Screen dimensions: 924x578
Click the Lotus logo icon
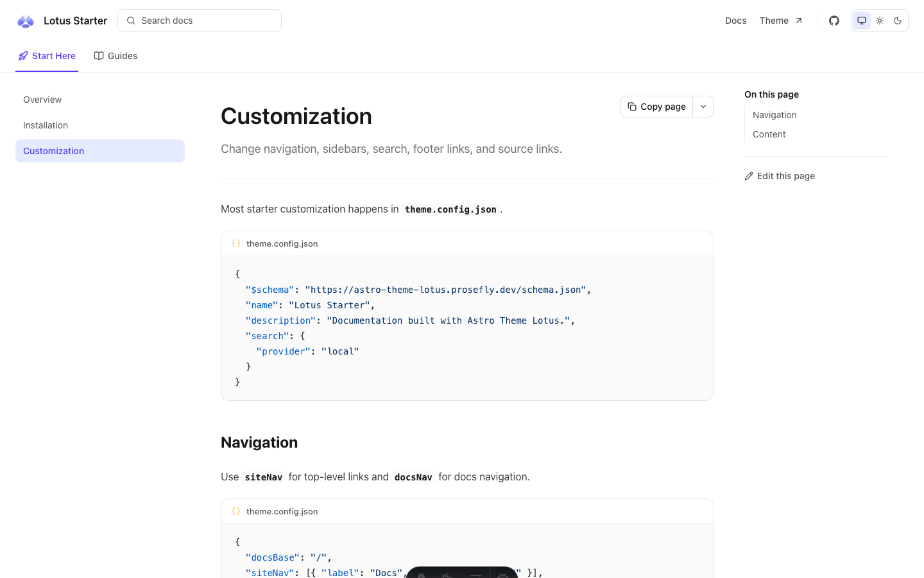[x=26, y=21]
